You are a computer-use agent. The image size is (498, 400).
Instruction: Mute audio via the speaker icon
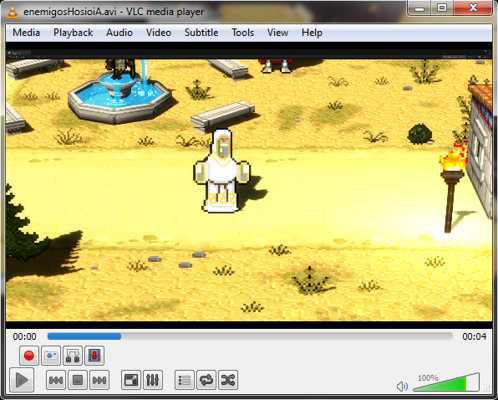[402, 386]
